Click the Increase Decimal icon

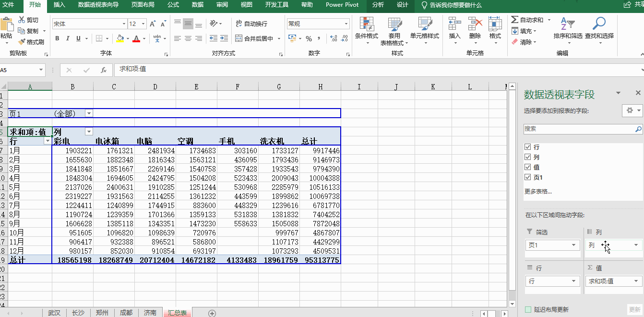(x=334, y=38)
